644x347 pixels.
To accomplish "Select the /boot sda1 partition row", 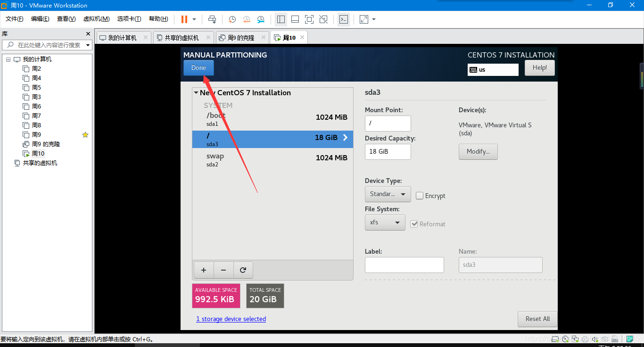I will coord(272,120).
